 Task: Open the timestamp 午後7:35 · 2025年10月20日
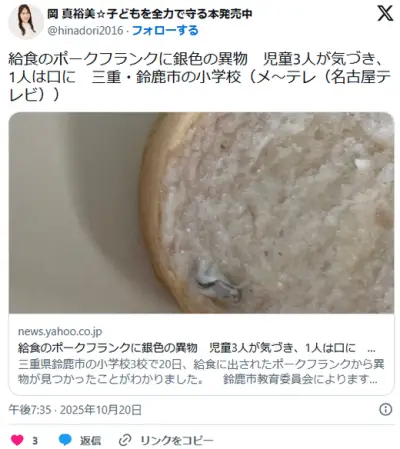click(75, 410)
